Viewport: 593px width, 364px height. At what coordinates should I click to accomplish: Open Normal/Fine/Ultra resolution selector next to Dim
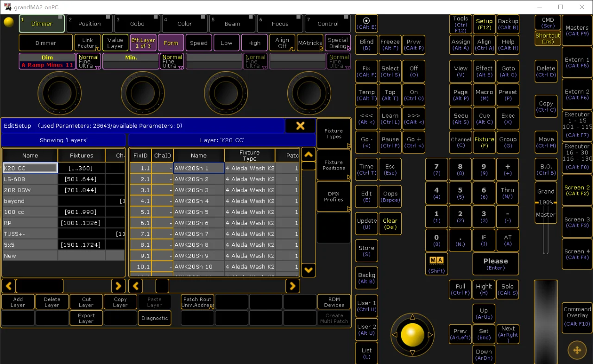pos(88,62)
